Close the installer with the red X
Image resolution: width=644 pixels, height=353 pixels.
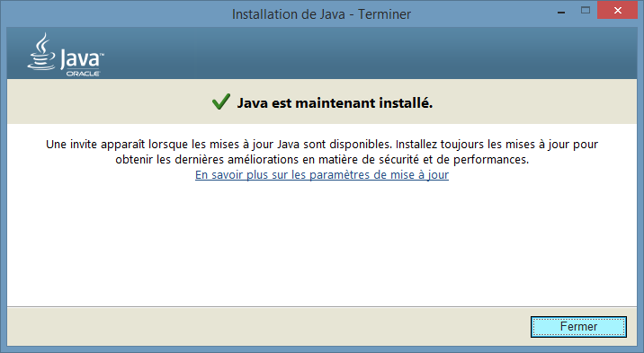[x=617, y=10]
